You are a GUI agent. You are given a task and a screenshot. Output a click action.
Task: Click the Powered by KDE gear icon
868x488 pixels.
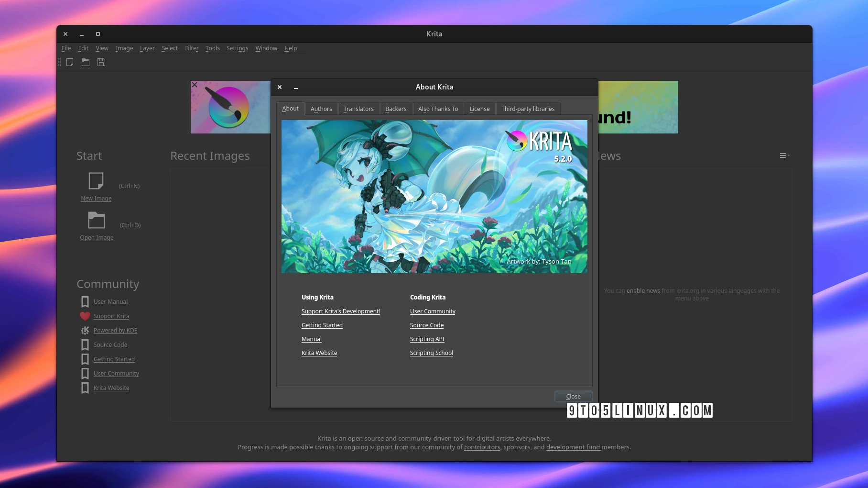(85, 330)
